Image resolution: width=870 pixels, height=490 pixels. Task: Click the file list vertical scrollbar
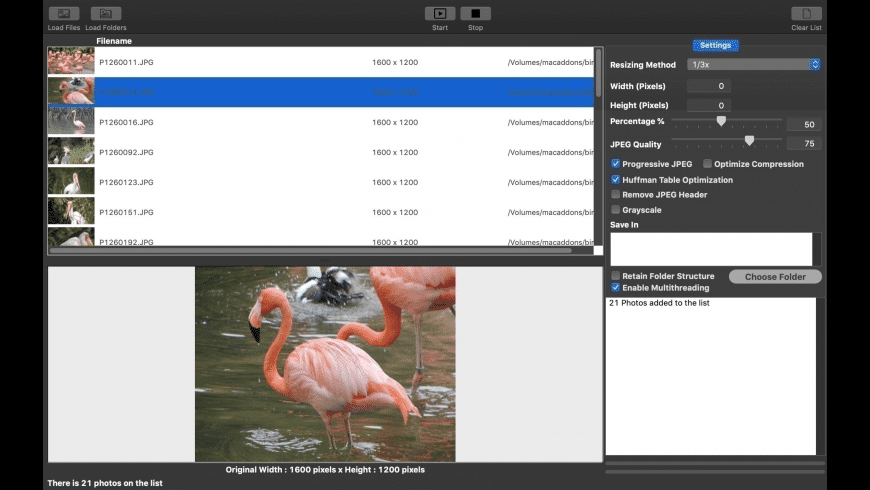(598, 73)
